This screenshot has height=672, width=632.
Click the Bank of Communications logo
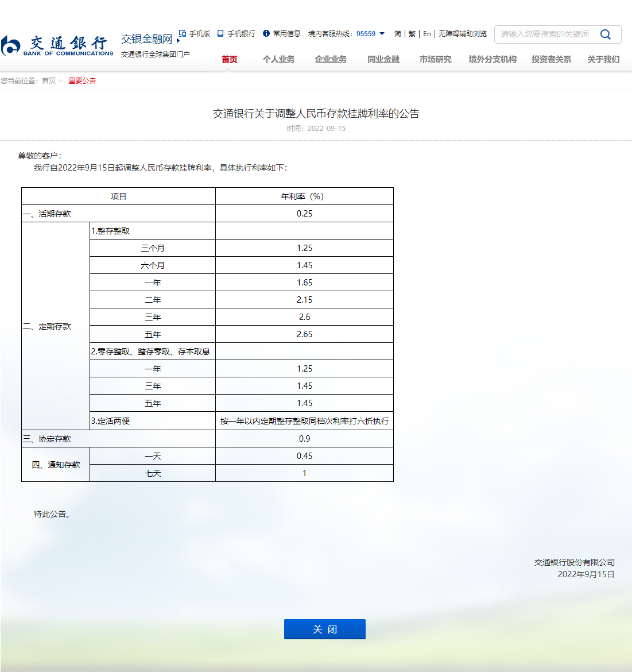[x=57, y=45]
